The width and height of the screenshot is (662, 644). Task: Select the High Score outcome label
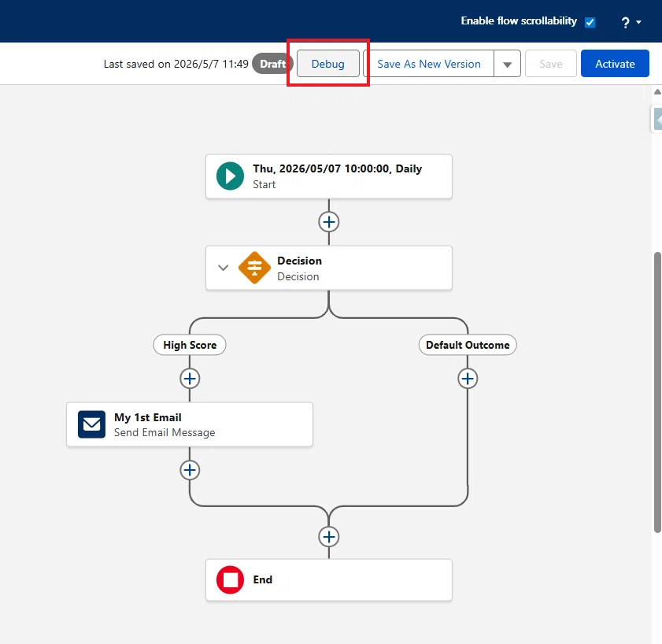(190, 345)
